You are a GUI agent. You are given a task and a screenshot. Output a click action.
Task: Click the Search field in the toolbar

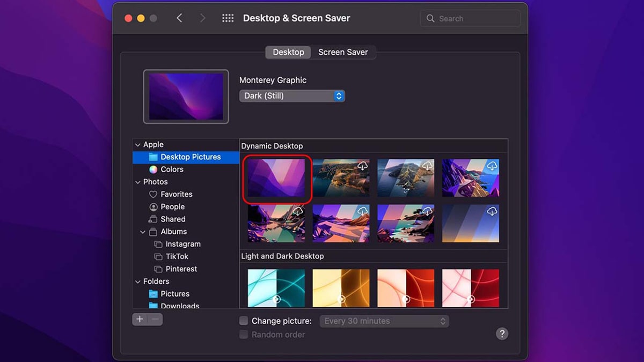(x=470, y=18)
